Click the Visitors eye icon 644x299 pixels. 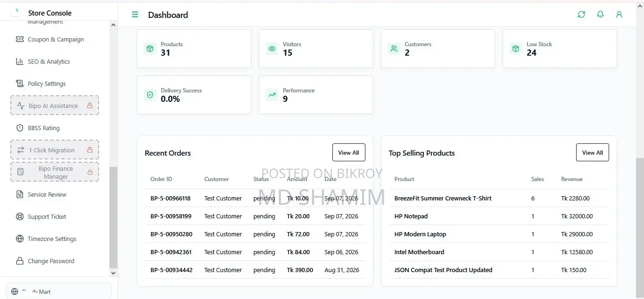[272, 49]
